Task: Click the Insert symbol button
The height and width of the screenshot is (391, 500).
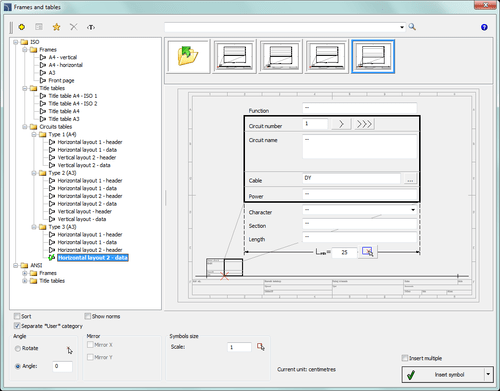Action: coord(443,375)
